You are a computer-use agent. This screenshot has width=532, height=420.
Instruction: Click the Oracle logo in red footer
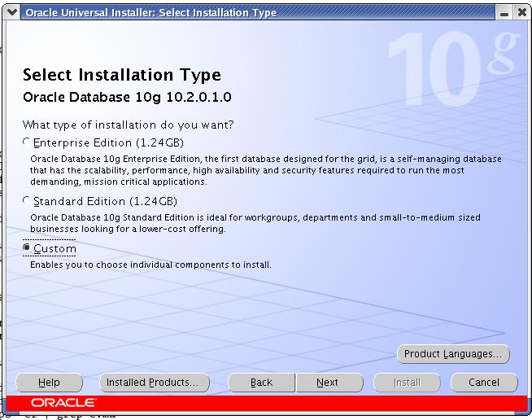pos(63,403)
